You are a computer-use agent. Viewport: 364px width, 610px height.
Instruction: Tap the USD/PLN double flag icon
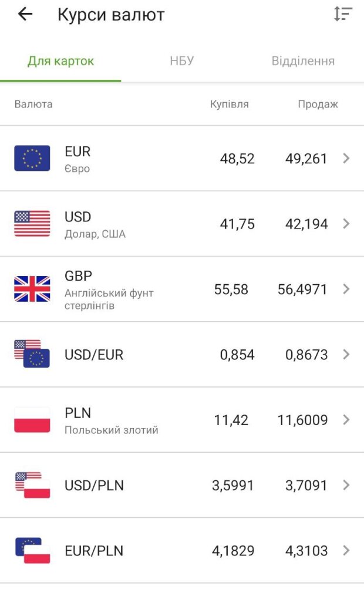coord(32,485)
